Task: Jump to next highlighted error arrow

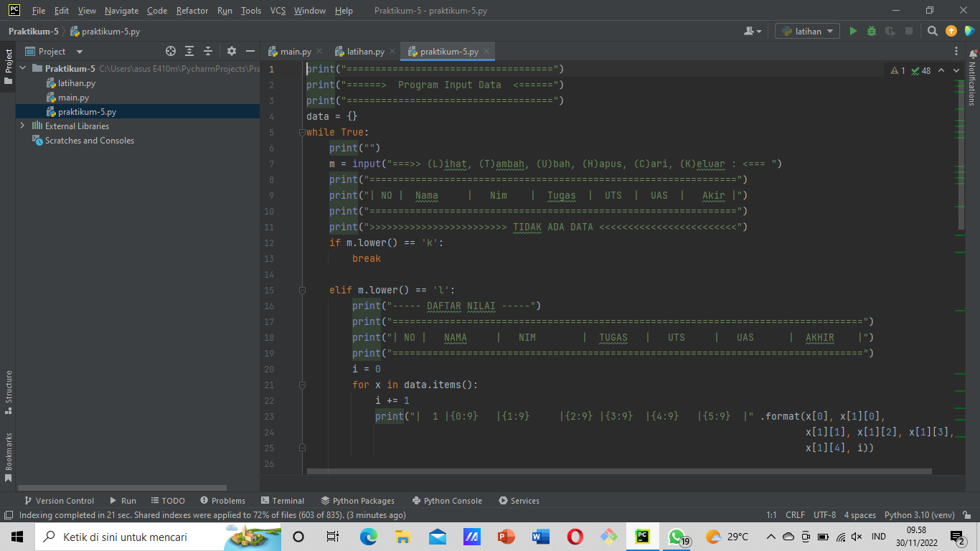Action: pos(956,71)
